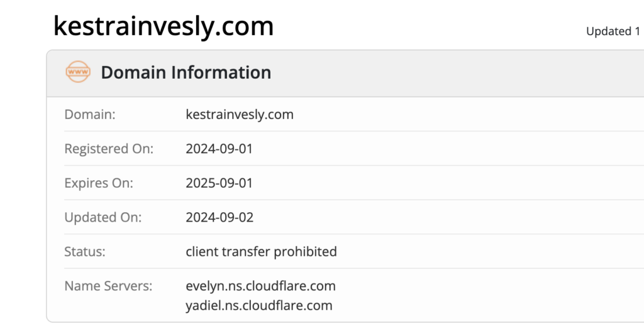
Task: Click the Name Servers: label
Action: point(108,285)
